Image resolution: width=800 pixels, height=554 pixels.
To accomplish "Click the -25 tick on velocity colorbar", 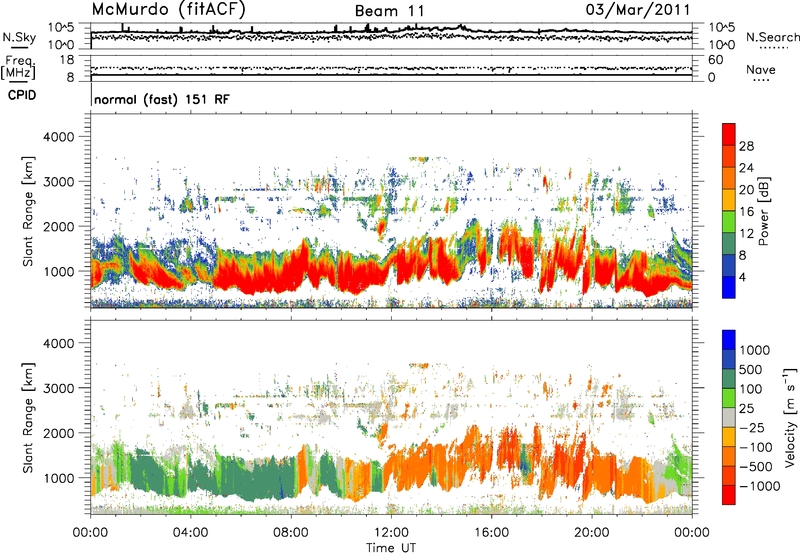I will point(752,427).
